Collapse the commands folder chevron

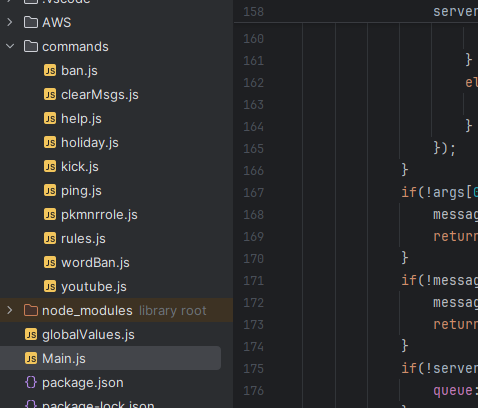[x=10, y=46]
